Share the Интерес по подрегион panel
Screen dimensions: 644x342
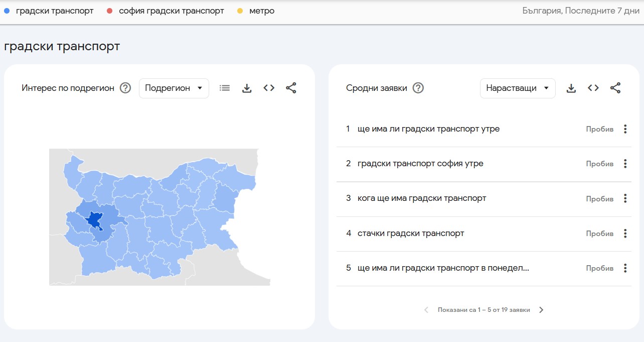(291, 87)
